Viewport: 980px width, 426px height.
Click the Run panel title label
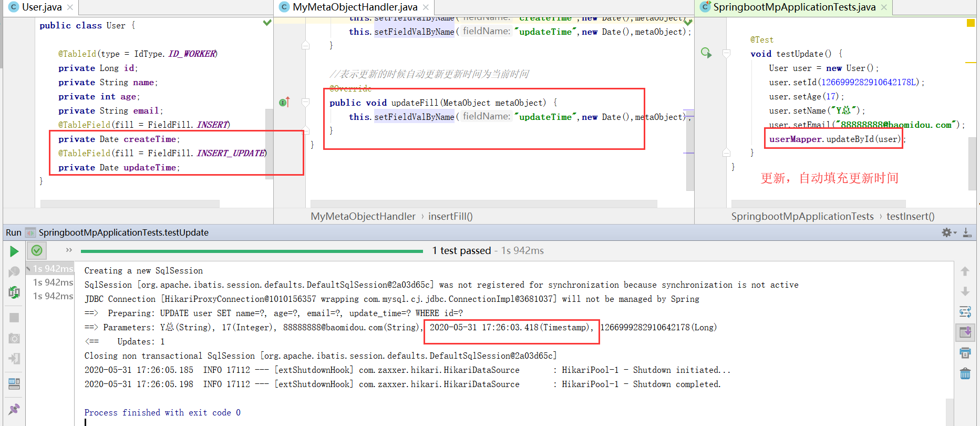pyautogui.click(x=14, y=232)
